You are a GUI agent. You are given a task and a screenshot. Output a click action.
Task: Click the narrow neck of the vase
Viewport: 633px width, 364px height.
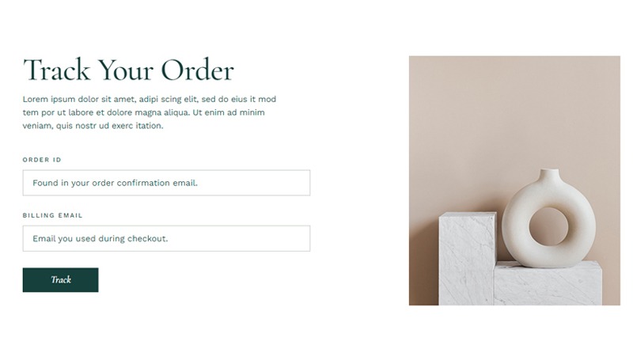point(549,174)
